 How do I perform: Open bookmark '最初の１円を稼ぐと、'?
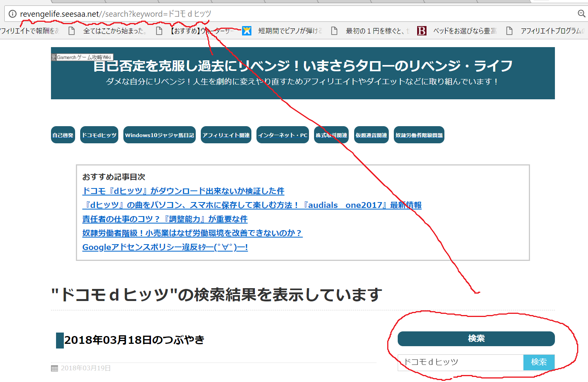[377, 31]
